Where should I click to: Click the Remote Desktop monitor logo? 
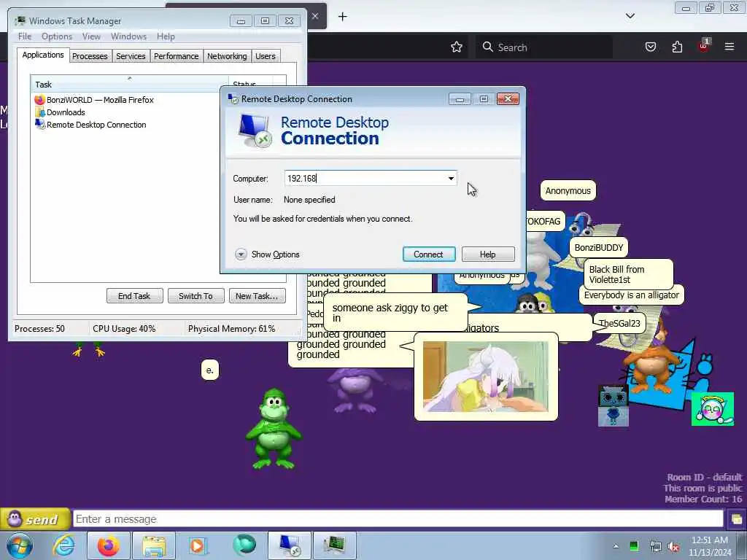point(255,131)
